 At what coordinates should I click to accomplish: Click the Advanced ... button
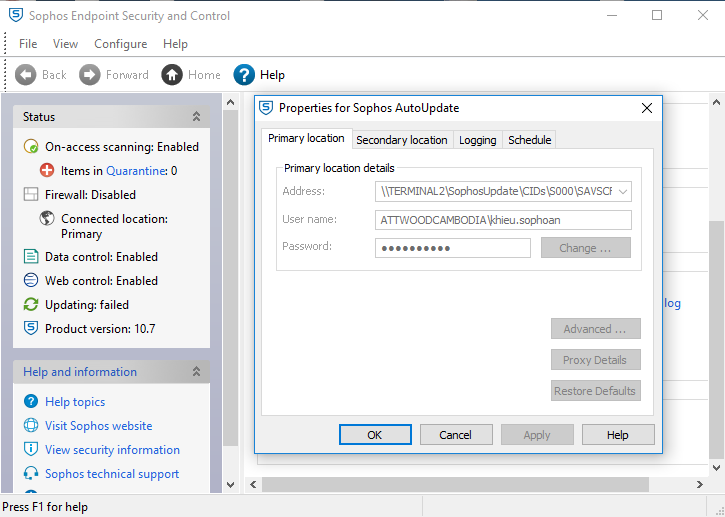click(595, 329)
